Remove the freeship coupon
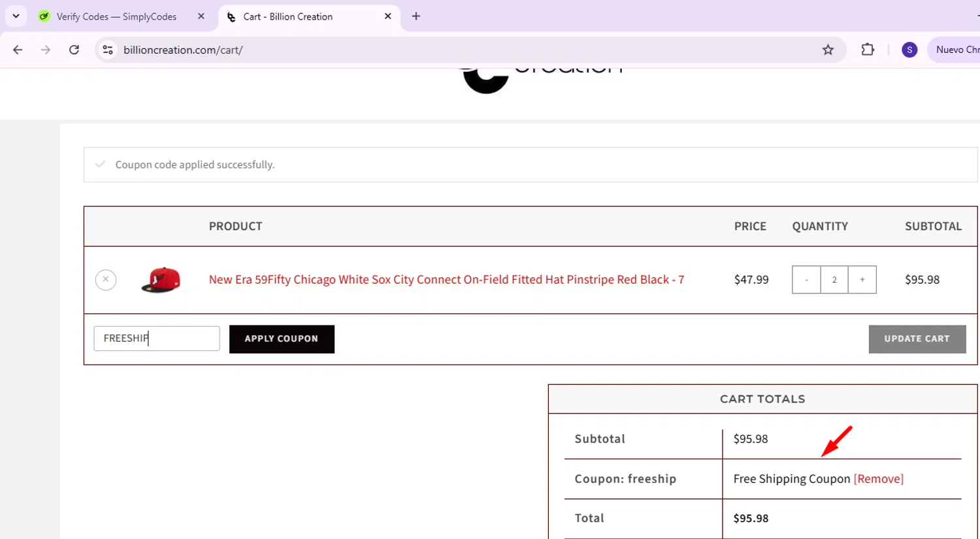This screenshot has width=980, height=539. click(x=879, y=479)
